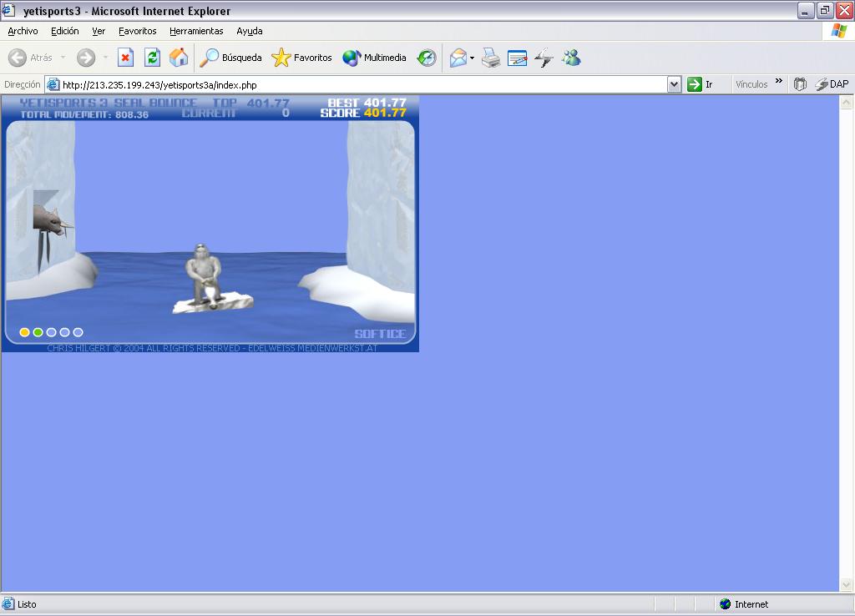Screen dimensions: 855x616
Task: Click the walrus on the left iceberg
Action: tap(51, 221)
